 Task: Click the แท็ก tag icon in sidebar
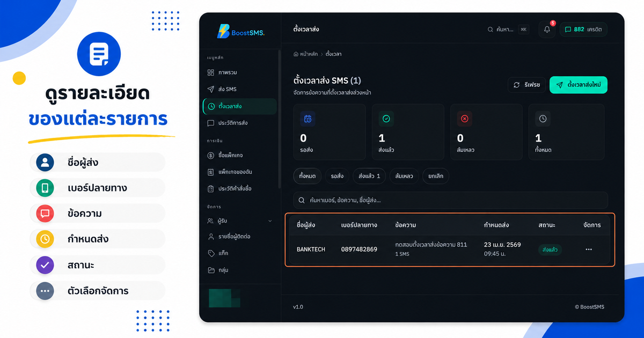[x=210, y=253]
